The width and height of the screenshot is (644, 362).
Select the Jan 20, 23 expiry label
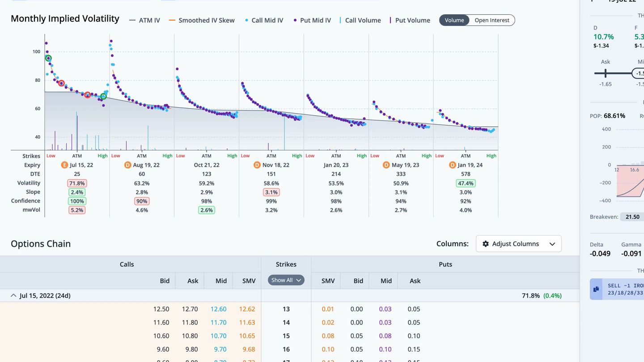[336, 165]
